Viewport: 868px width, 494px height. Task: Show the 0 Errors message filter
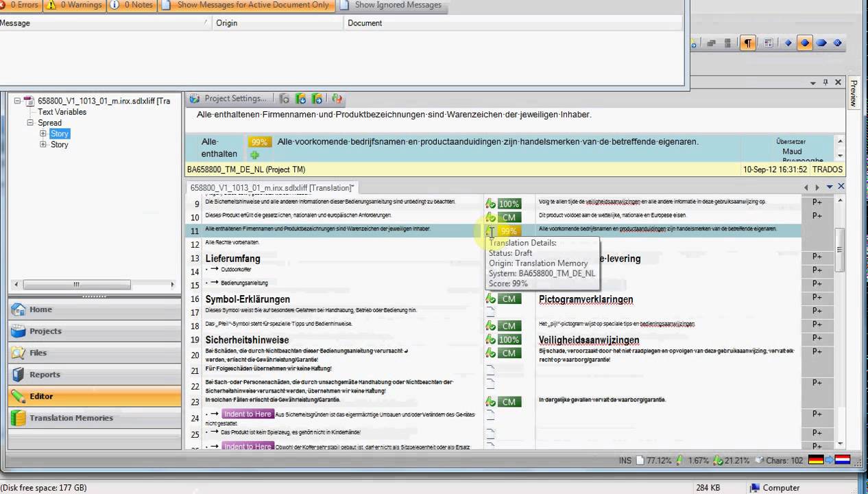click(21, 5)
